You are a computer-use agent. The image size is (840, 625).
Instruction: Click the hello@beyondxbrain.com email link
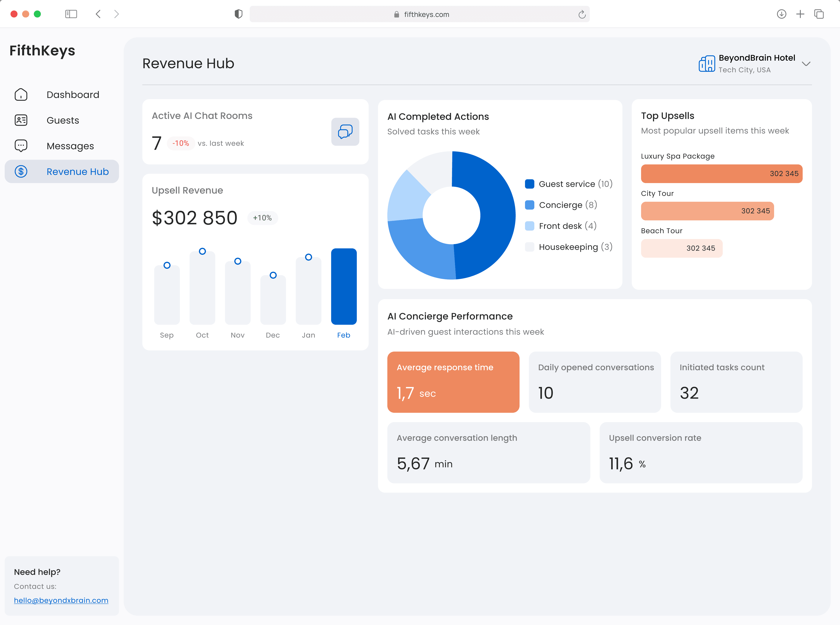(x=61, y=600)
